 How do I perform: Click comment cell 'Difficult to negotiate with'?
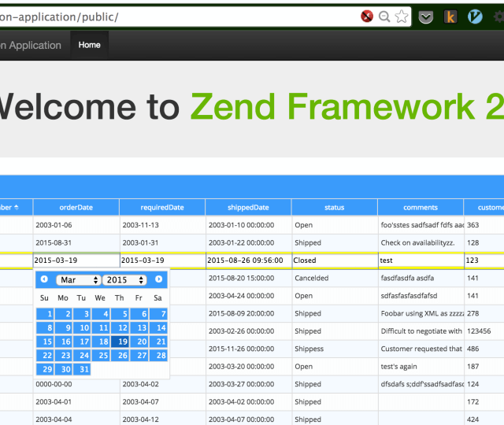click(x=421, y=331)
